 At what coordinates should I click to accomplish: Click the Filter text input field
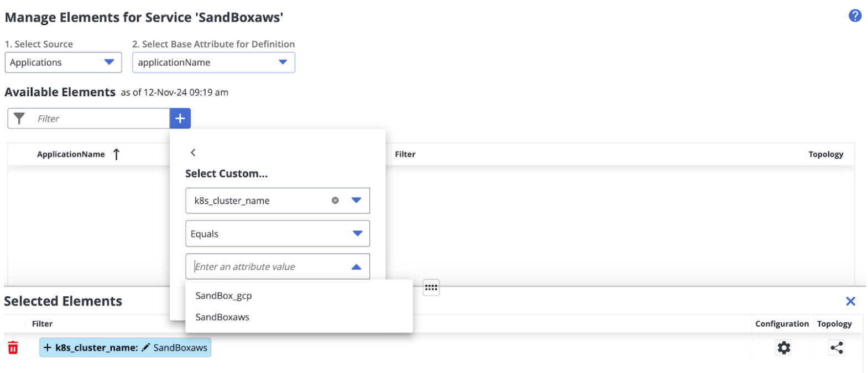pyautogui.click(x=100, y=118)
